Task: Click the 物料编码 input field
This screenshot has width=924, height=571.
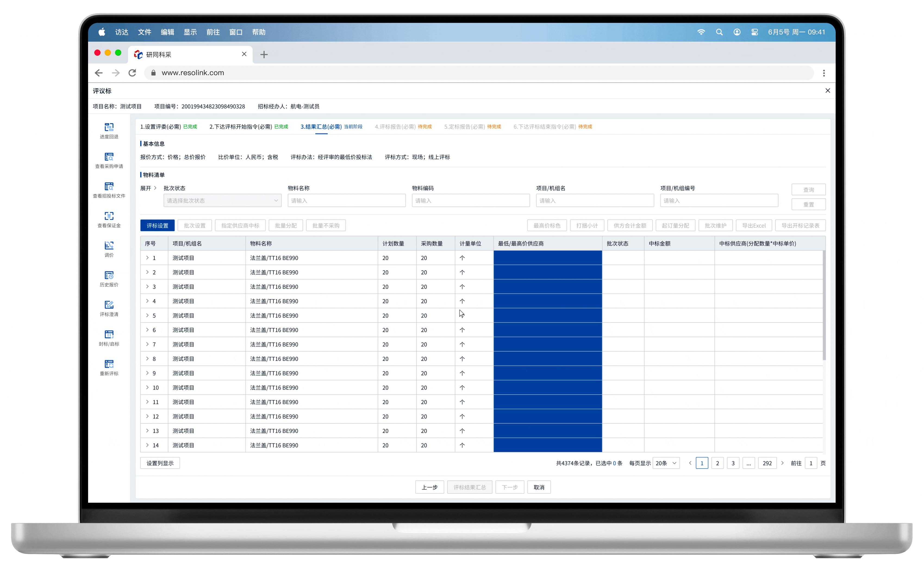Action: point(471,201)
